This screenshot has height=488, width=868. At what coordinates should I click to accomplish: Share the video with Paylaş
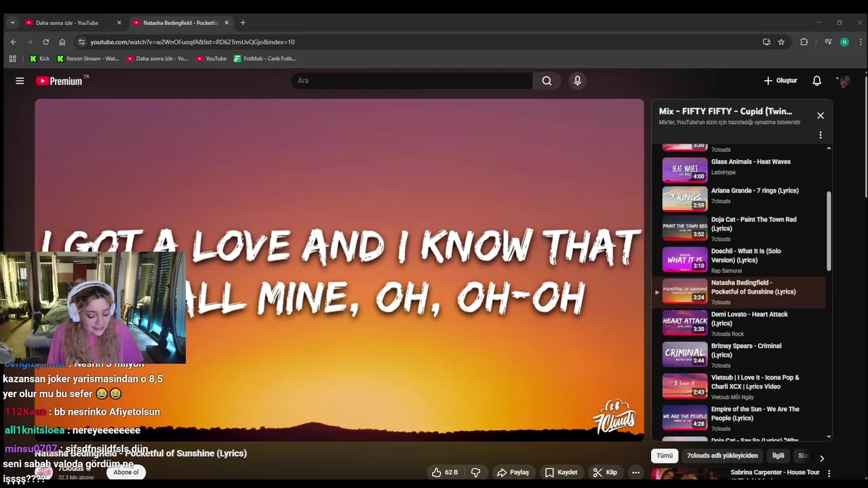click(513, 472)
